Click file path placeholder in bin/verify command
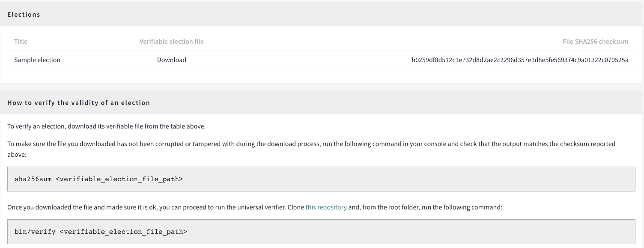 (x=123, y=232)
